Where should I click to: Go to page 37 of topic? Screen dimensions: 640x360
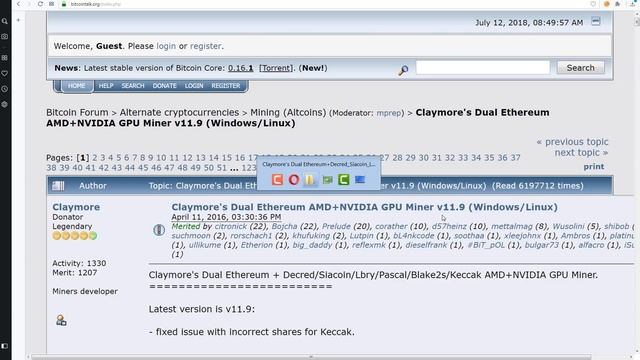click(x=516, y=158)
